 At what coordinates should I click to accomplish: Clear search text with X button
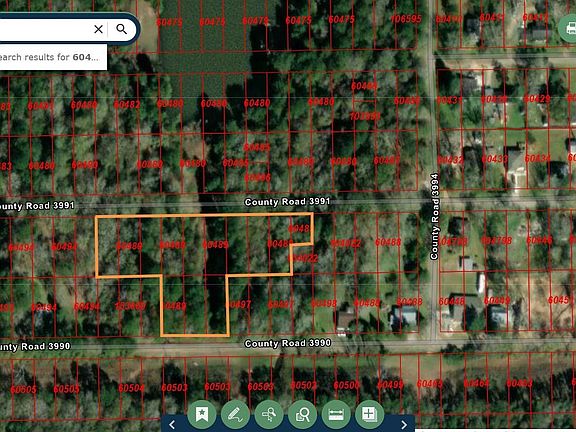click(98, 29)
